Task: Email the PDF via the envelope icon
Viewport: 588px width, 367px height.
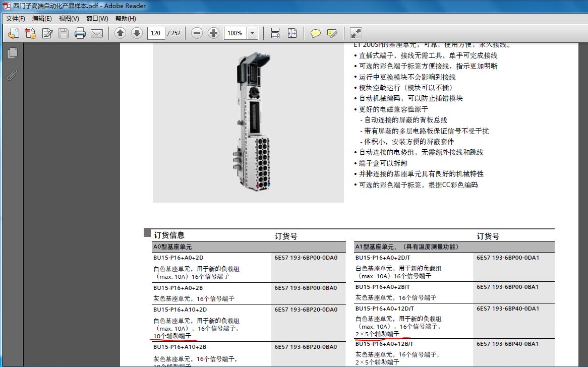Action: [97, 33]
